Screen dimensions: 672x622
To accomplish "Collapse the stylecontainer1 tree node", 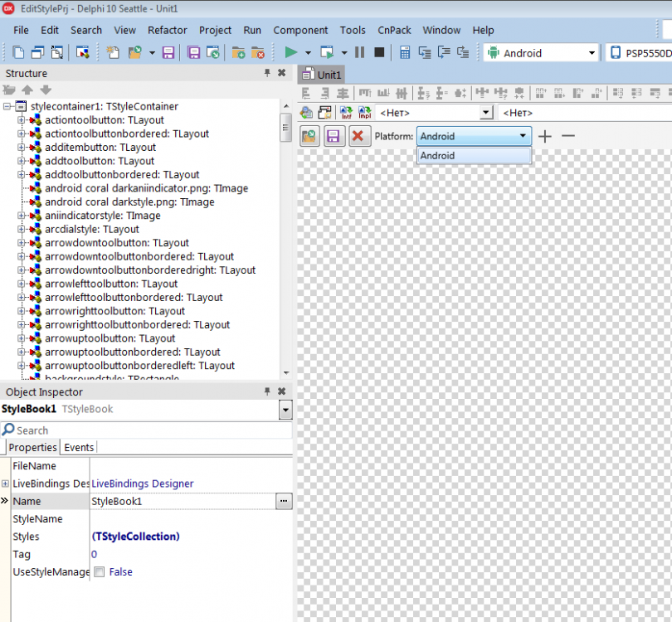I will (7, 106).
